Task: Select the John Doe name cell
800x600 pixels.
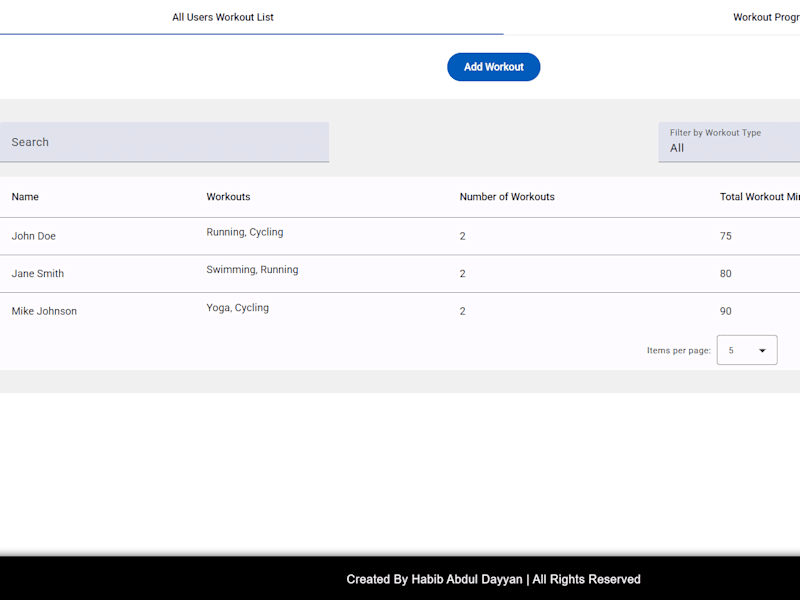Action: click(34, 236)
